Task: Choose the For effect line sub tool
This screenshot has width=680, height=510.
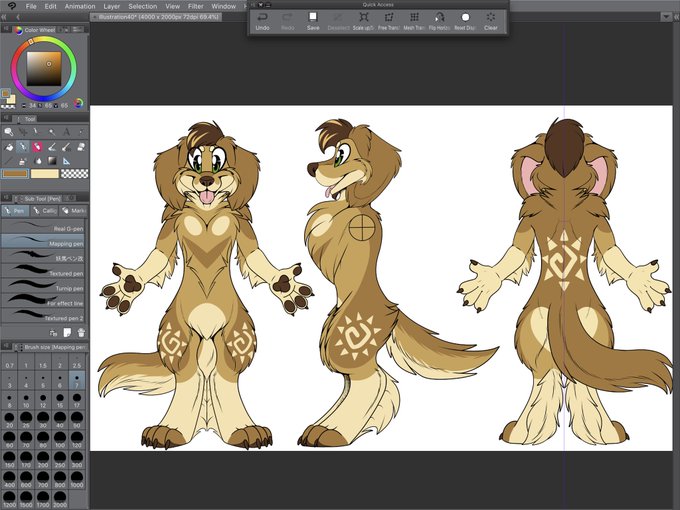Action: point(43,301)
